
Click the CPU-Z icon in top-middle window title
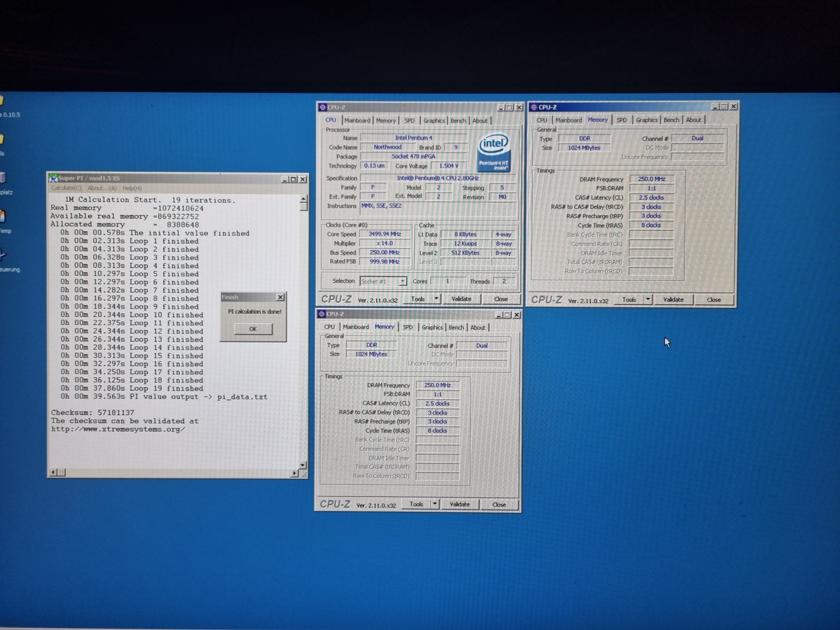pos(322,107)
